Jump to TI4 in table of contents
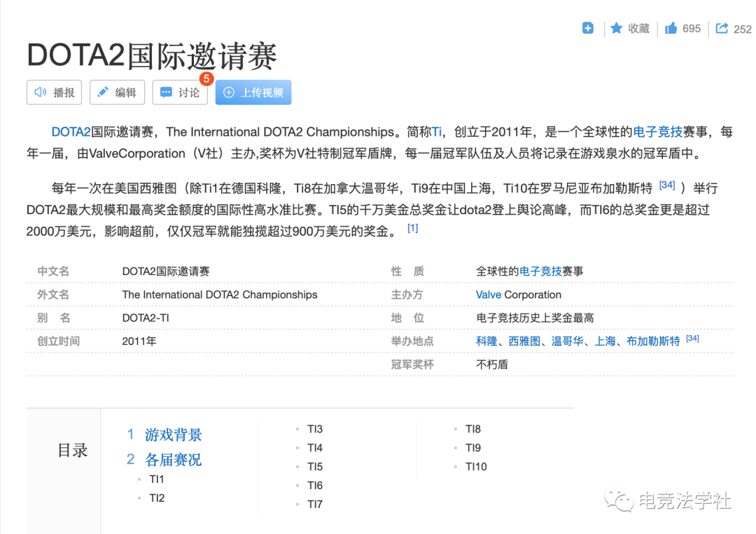 (x=315, y=448)
